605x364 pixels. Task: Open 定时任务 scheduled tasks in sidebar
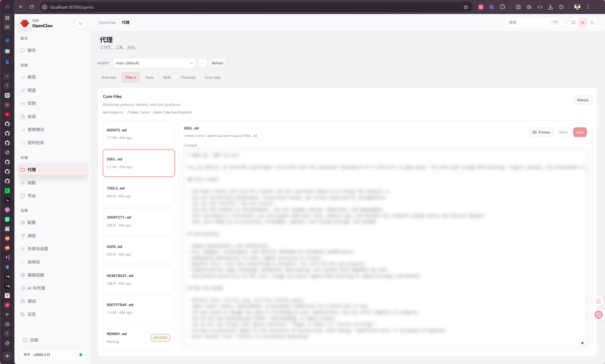click(36, 143)
